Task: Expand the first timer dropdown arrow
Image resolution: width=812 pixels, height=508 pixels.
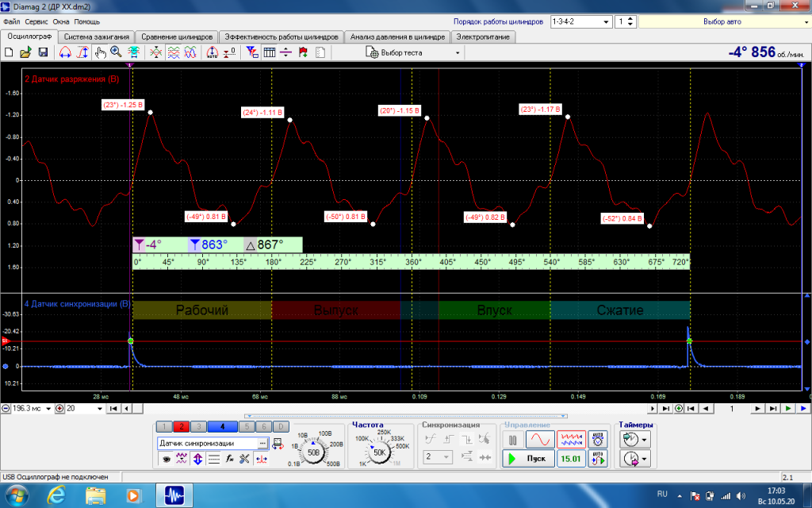Action: 644,440
